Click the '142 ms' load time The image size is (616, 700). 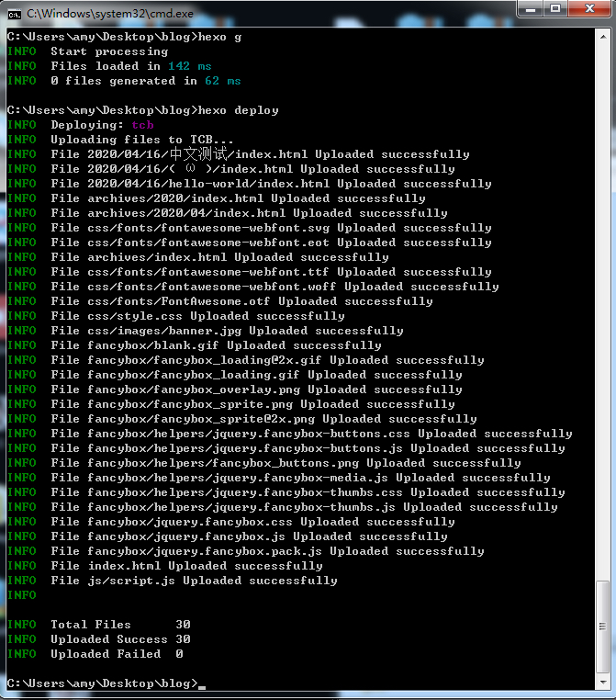pos(189,66)
